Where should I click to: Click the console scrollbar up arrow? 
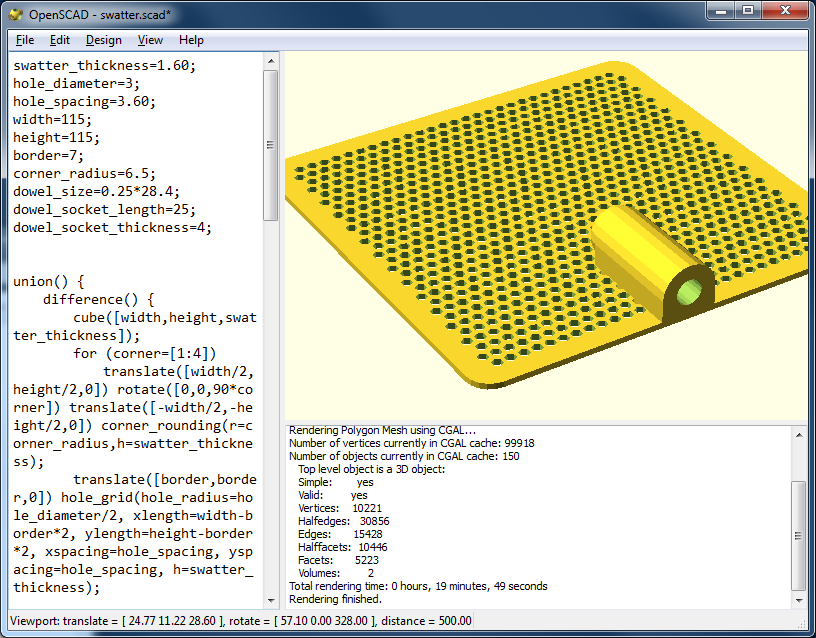(799, 435)
